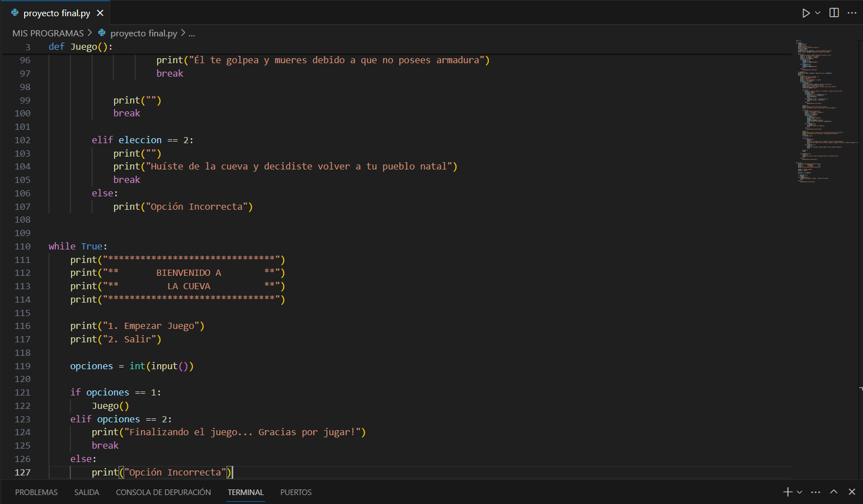Click proyecto final.py breadcrumb item

[144, 33]
